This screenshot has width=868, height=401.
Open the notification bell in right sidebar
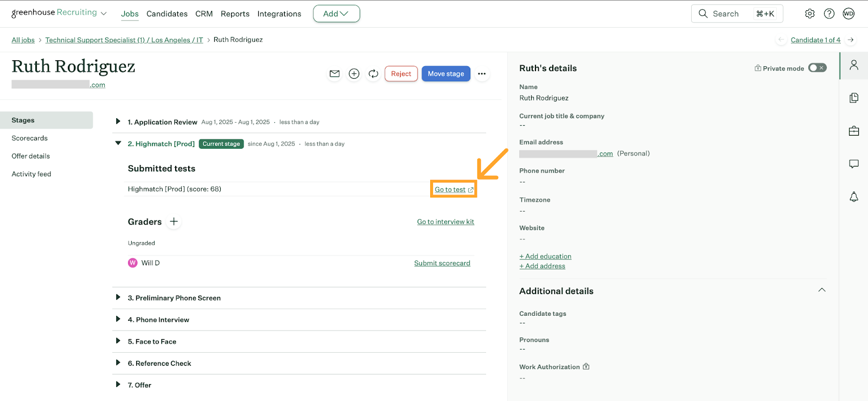[853, 197]
